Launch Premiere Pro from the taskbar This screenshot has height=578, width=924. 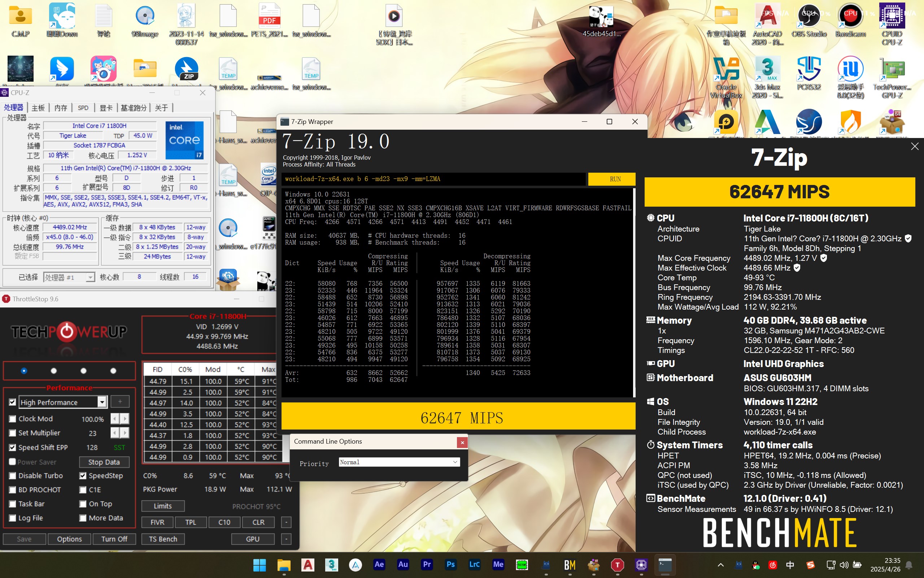pyautogui.click(x=427, y=565)
